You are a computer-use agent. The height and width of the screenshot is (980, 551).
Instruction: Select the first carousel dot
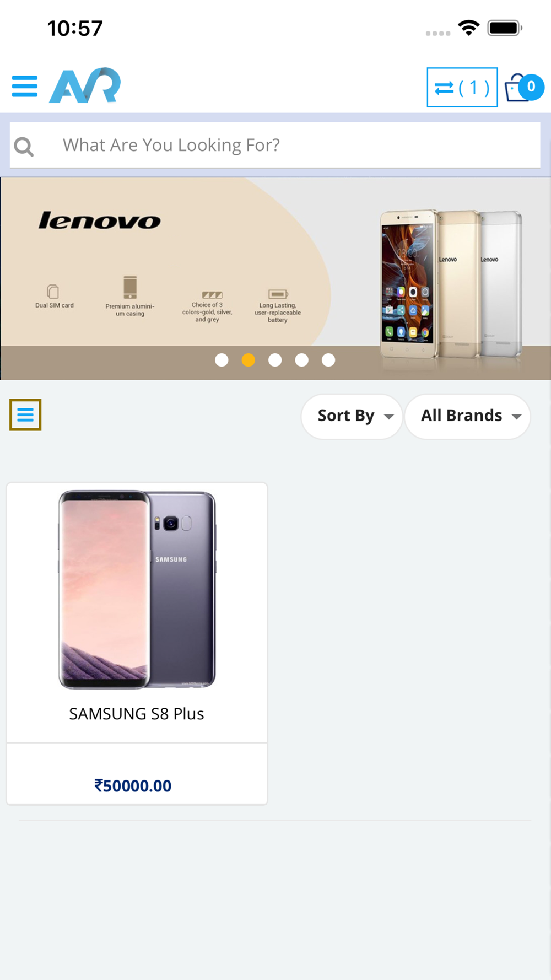(x=222, y=360)
